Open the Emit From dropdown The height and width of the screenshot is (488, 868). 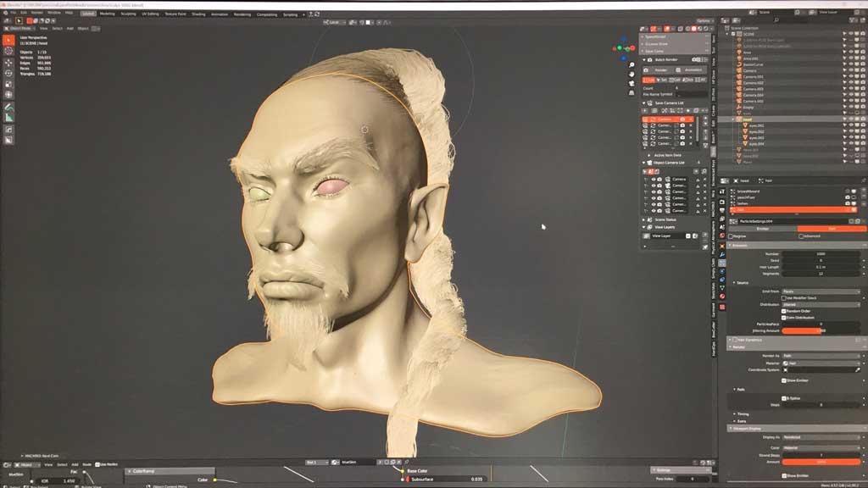pos(821,291)
